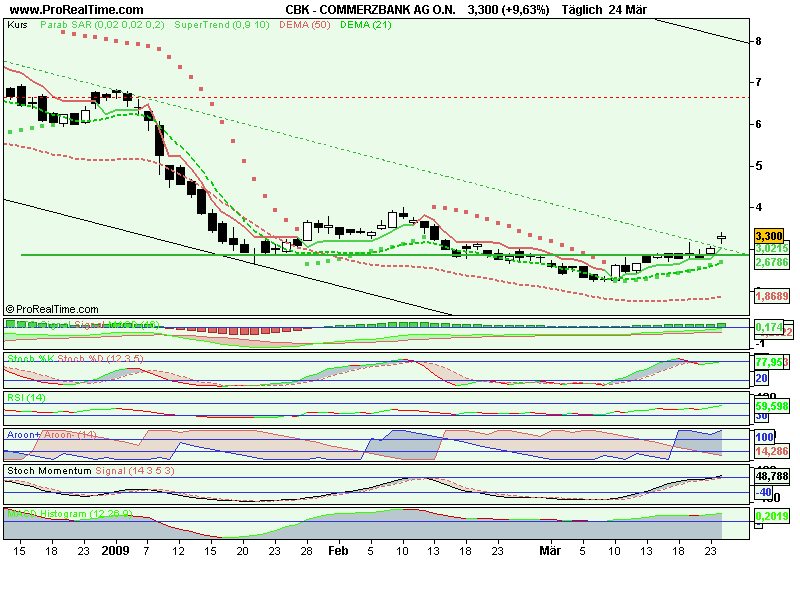Click the orange 3,300 current price tag
This screenshot has height=600, width=800.
tap(768, 236)
